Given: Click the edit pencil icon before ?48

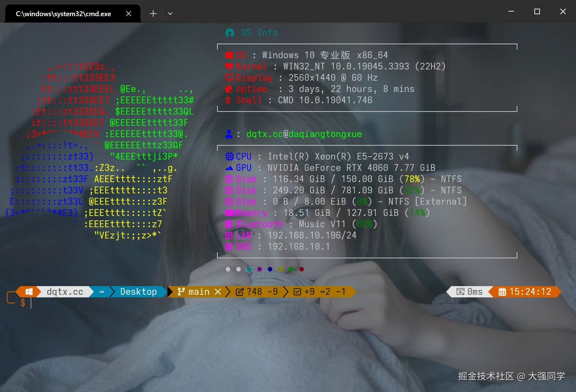Looking at the screenshot, I should [x=240, y=292].
